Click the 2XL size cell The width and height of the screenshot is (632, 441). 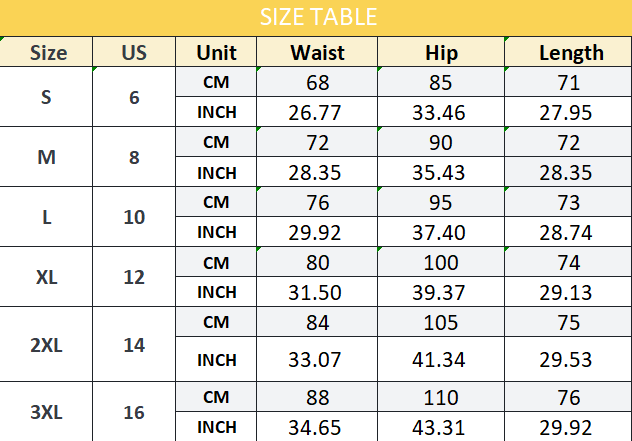tap(46, 344)
